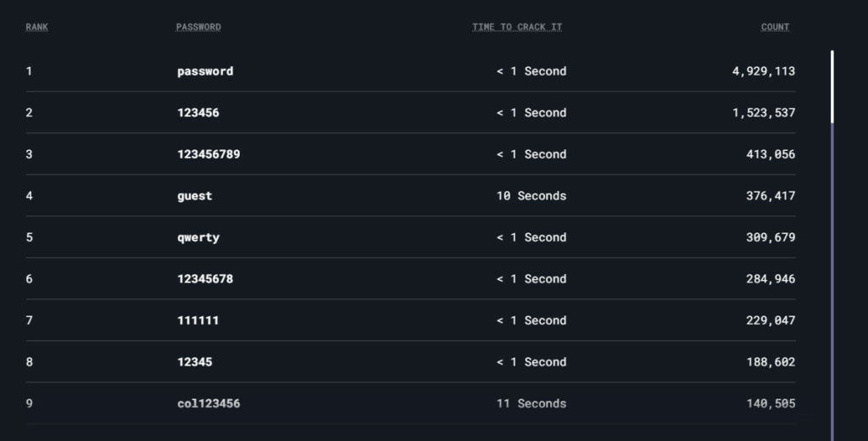Click the count value 4,929,113
This screenshot has height=441, width=868.
coord(764,71)
